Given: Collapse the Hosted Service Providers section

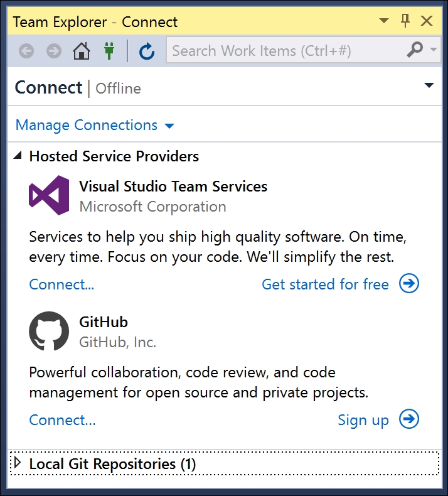Looking at the screenshot, I should coord(18,155).
